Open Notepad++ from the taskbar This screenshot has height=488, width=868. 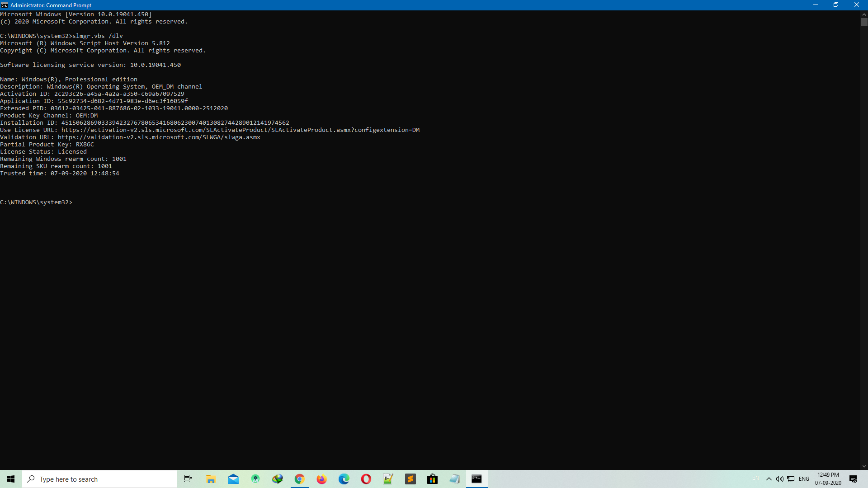click(388, 479)
